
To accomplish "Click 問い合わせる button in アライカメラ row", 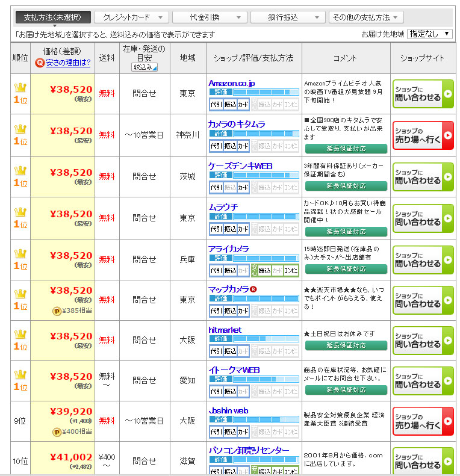I will tap(423, 260).
